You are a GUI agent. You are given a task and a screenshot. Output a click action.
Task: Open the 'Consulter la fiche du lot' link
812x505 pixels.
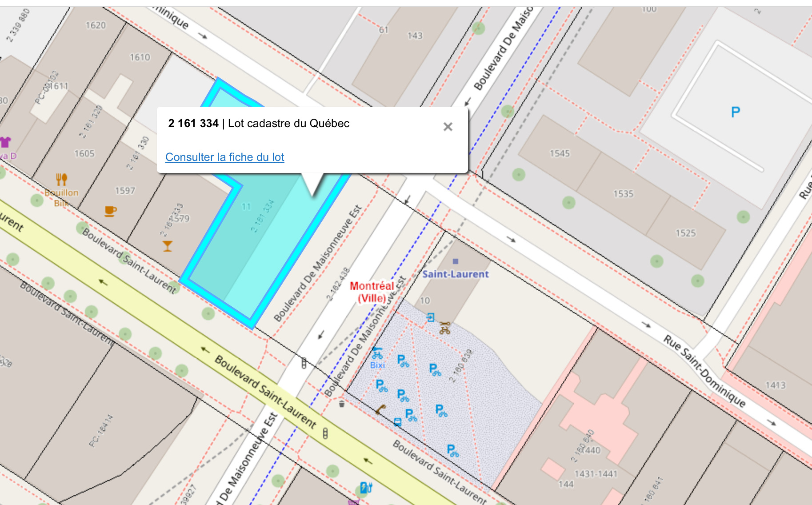tap(224, 157)
